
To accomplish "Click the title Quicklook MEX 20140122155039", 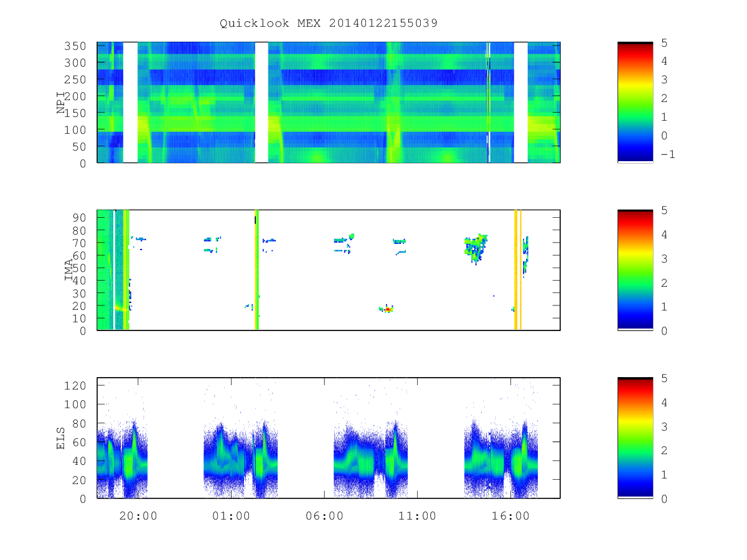I will tap(329, 24).
